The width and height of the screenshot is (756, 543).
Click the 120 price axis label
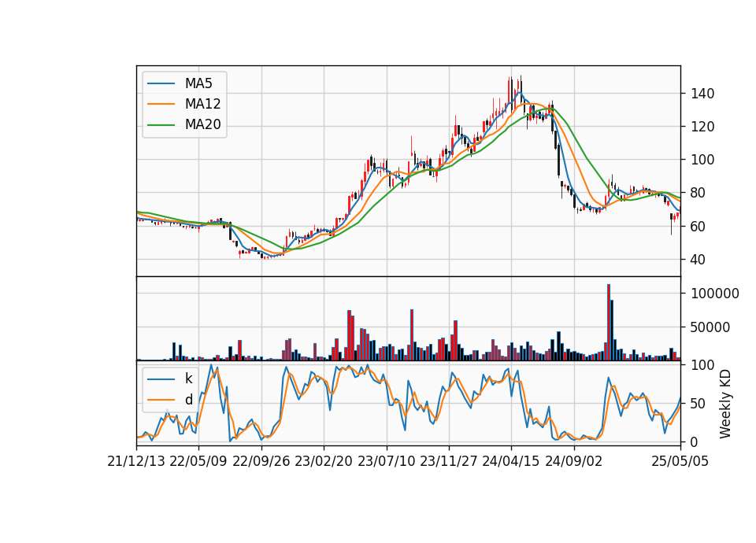point(702,127)
